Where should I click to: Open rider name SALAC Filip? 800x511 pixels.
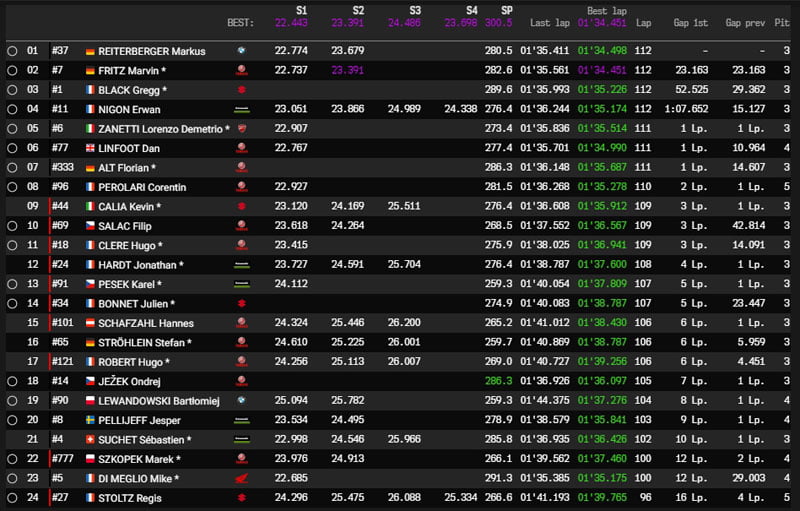[x=124, y=226]
